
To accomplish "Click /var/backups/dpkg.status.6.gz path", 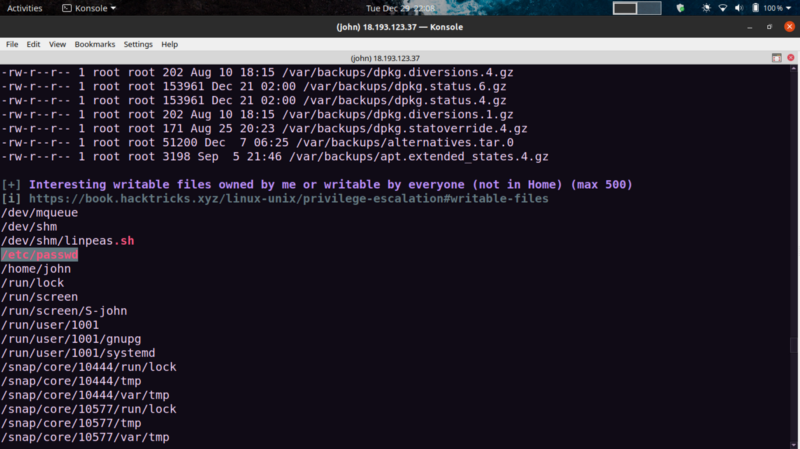I will 405,86.
